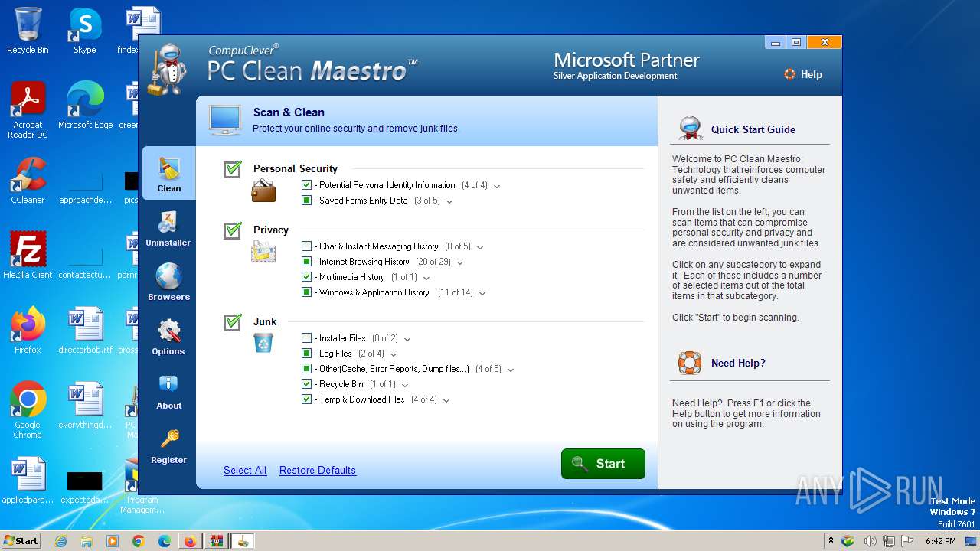980x551 pixels.
Task: Click the Restore Defaults link
Action: coord(318,470)
